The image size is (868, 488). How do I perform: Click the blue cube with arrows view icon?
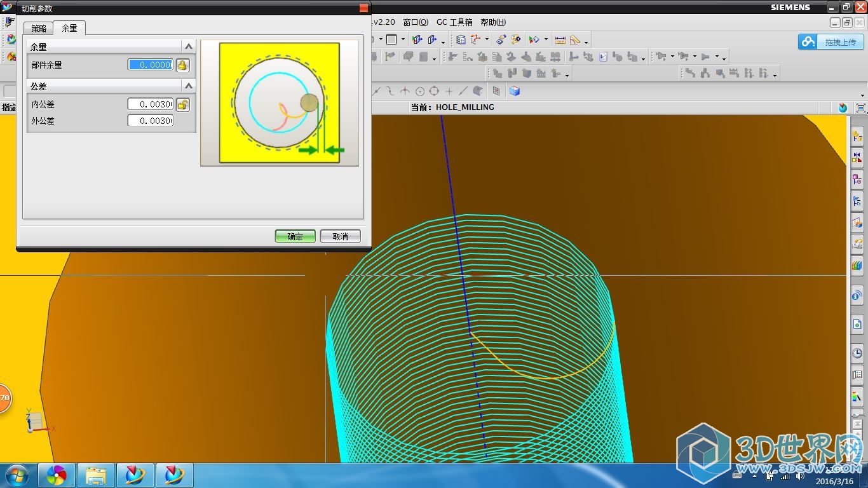point(417,39)
